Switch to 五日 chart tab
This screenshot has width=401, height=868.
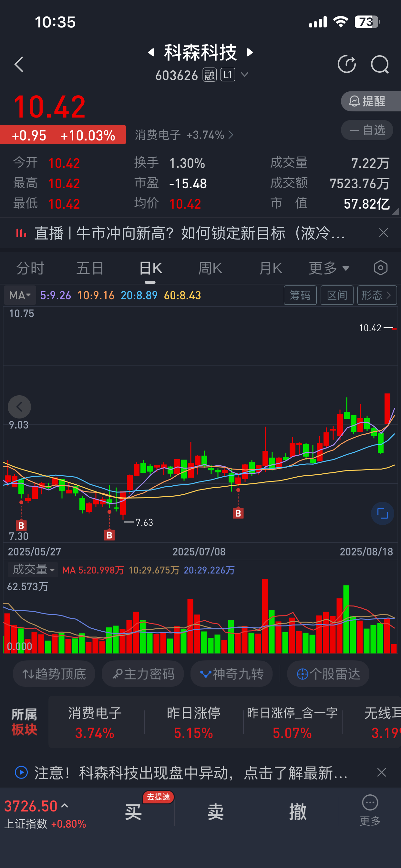coord(90,268)
